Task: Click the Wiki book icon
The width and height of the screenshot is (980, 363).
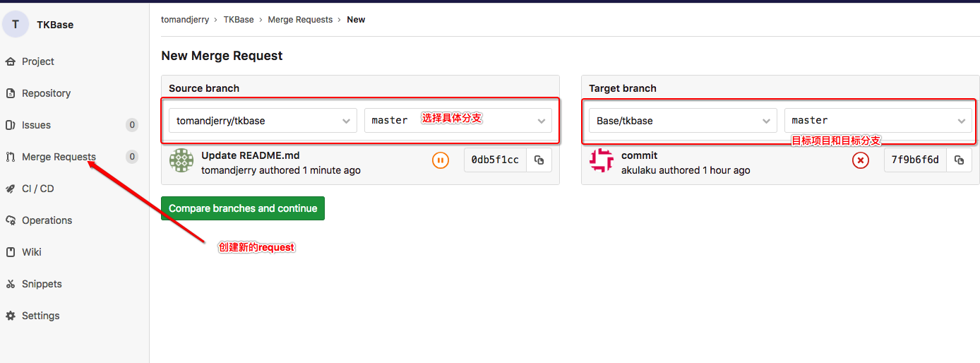Action: [11, 252]
